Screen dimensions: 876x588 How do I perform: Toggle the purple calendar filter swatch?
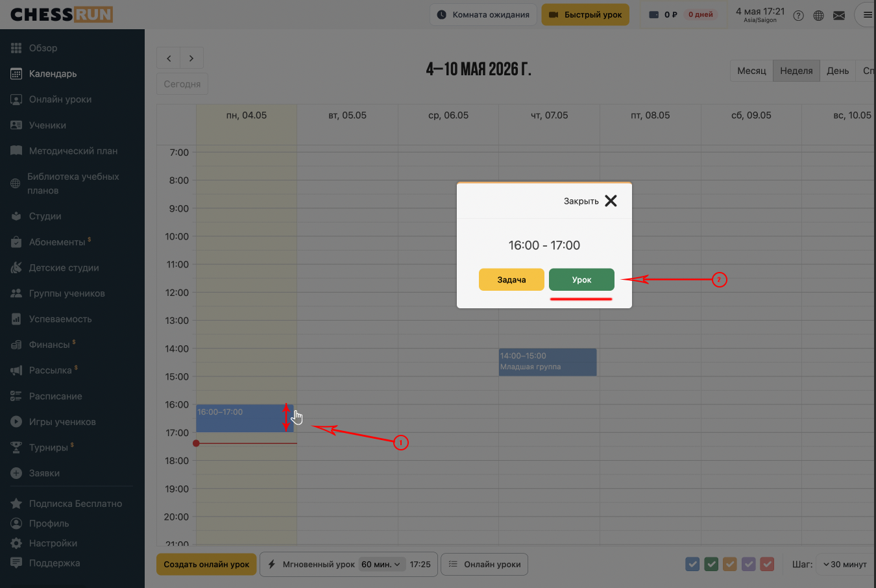(748, 564)
